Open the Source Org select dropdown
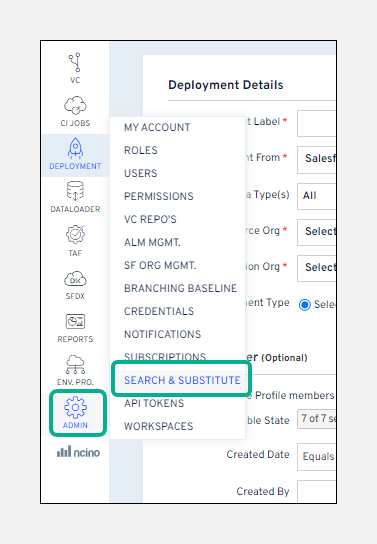This screenshot has height=544, width=377. coord(316,232)
